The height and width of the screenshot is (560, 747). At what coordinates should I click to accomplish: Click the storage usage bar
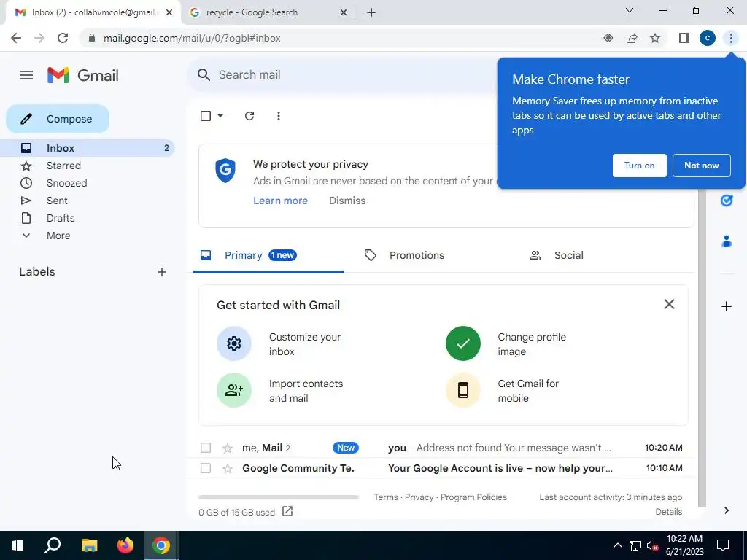click(279, 497)
